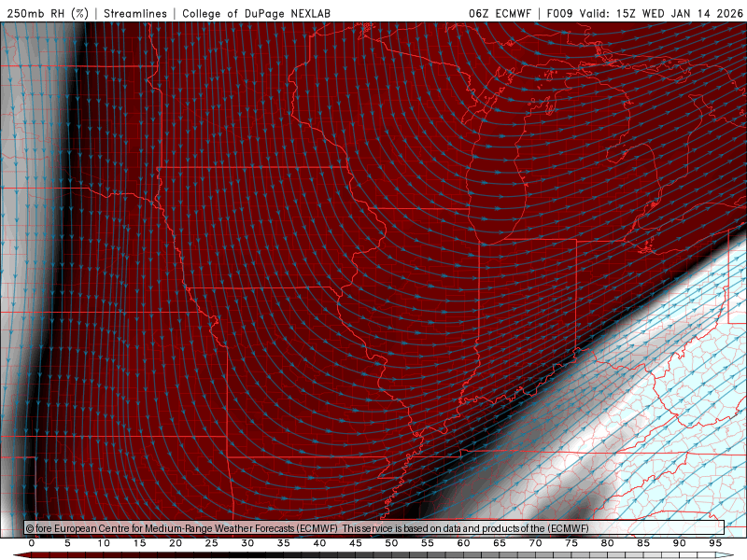Click "College of DuPage NEXLAB" header text
747x560 pixels.
coord(256,13)
